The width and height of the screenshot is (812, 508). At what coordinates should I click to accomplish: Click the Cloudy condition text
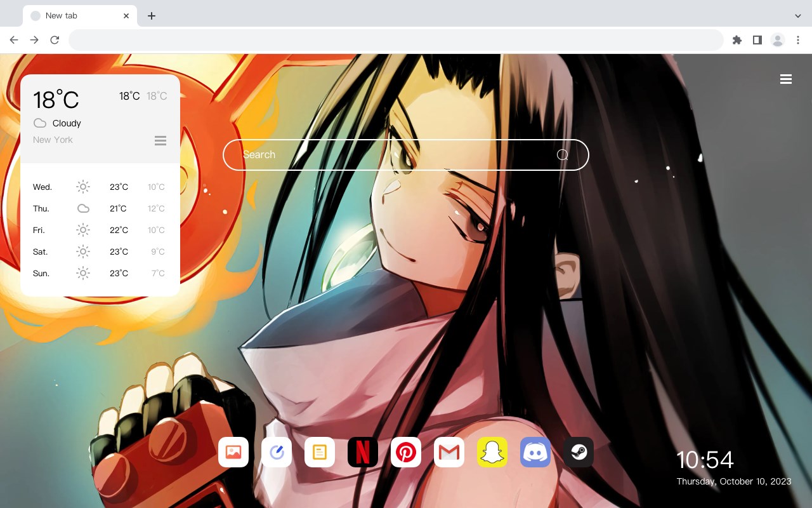[67, 123]
